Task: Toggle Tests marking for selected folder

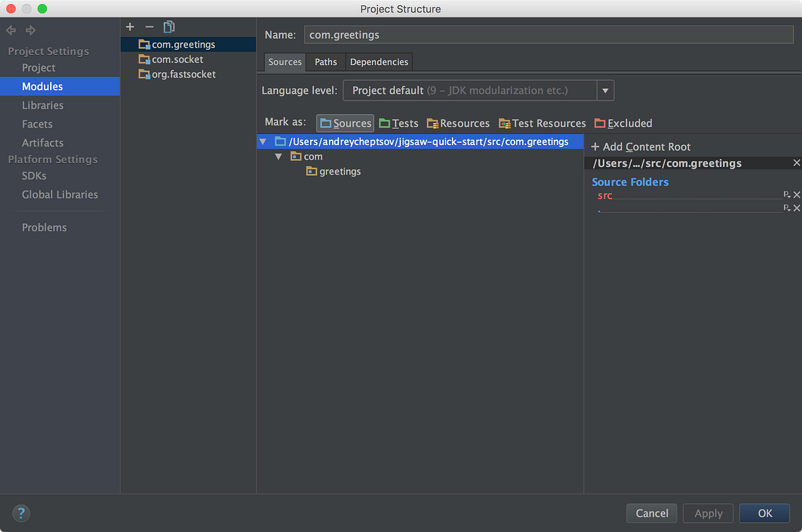Action: coord(398,123)
